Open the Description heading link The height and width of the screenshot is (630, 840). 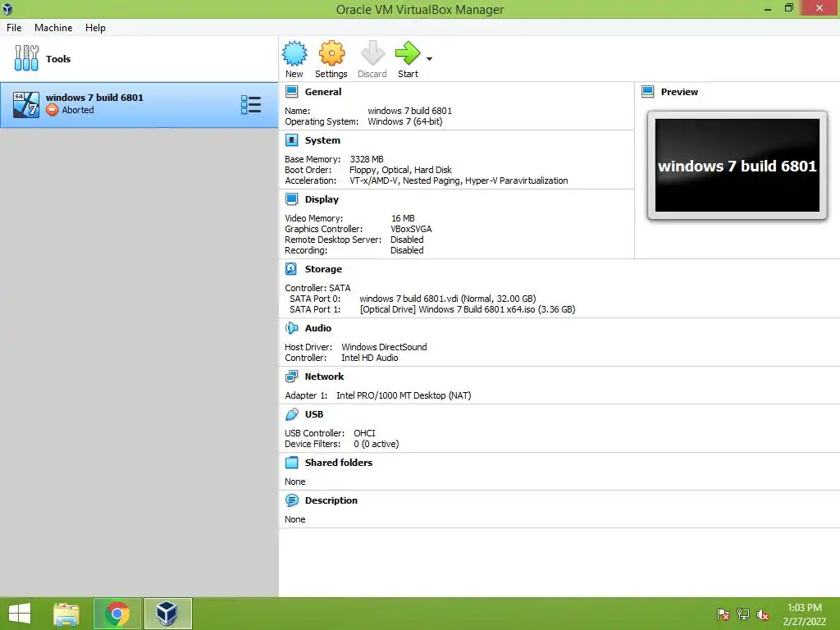pyautogui.click(x=331, y=500)
